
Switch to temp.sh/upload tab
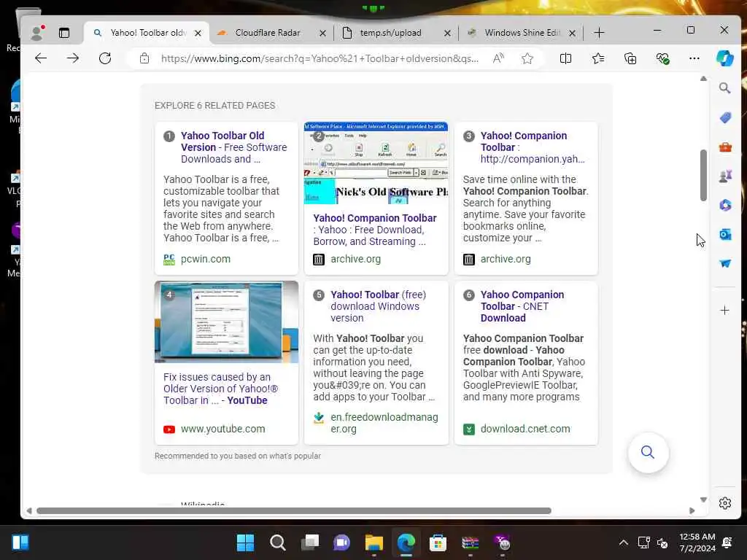391,32
